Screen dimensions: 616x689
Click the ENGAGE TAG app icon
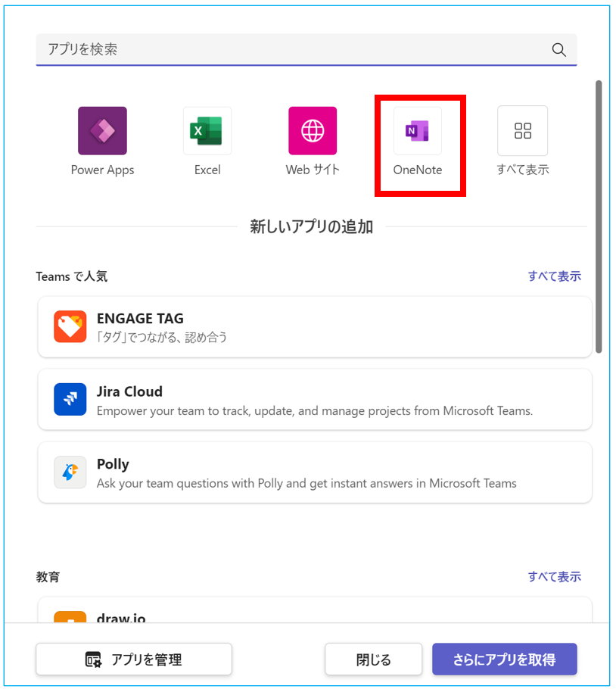point(70,327)
